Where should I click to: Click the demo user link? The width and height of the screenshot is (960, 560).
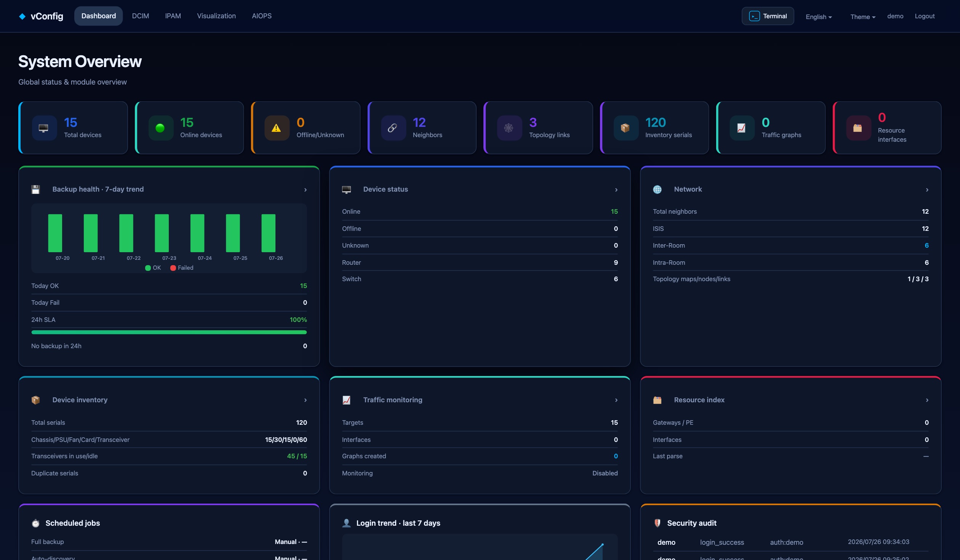pos(895,16)
